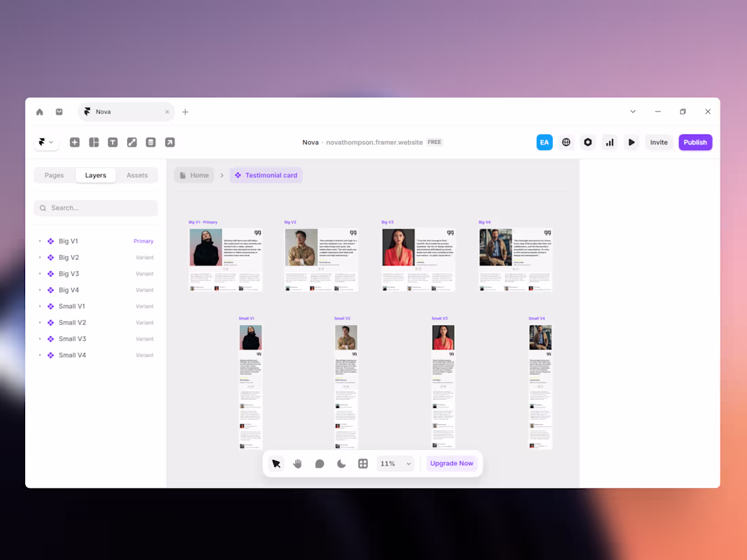Click the Big V2 variant thumbnail
The width and height of the screenshot is (747, 560).
click(x=322, y=260)
